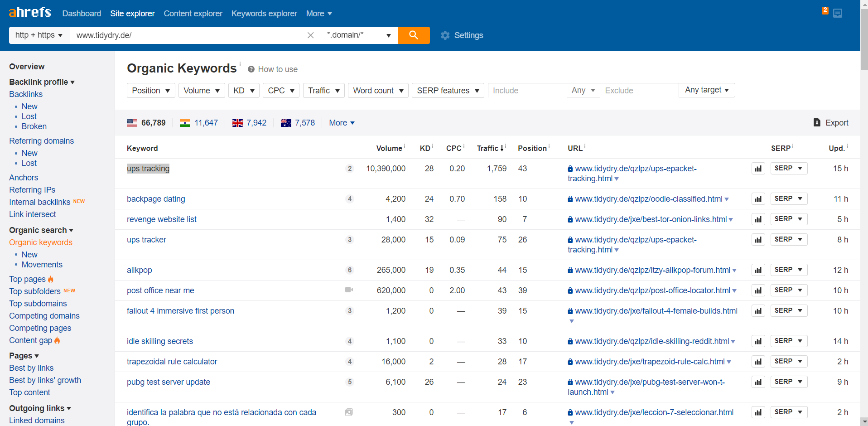Open the Volume filter dropdown
Viewport: 868px width, 426px height.
tap(202, 91)
